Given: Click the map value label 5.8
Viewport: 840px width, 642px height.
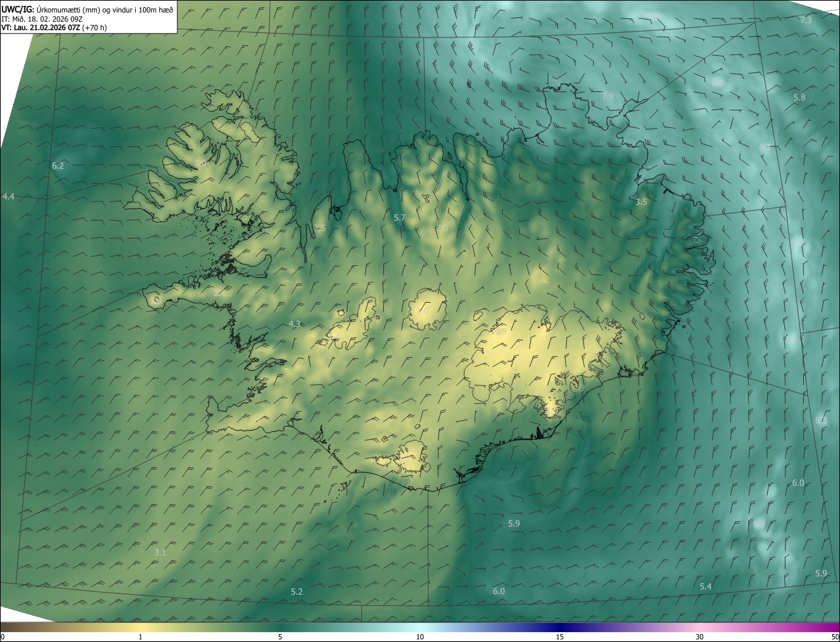Looking at the screenshot, I should 799,98.
